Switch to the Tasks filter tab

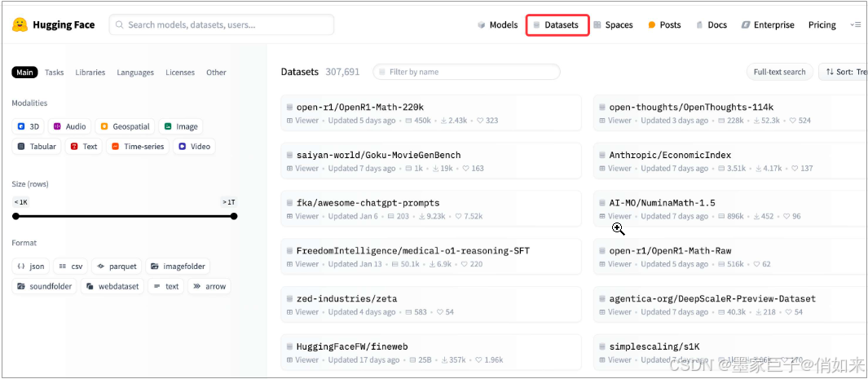pyautogui.click(x=55, y=73)
